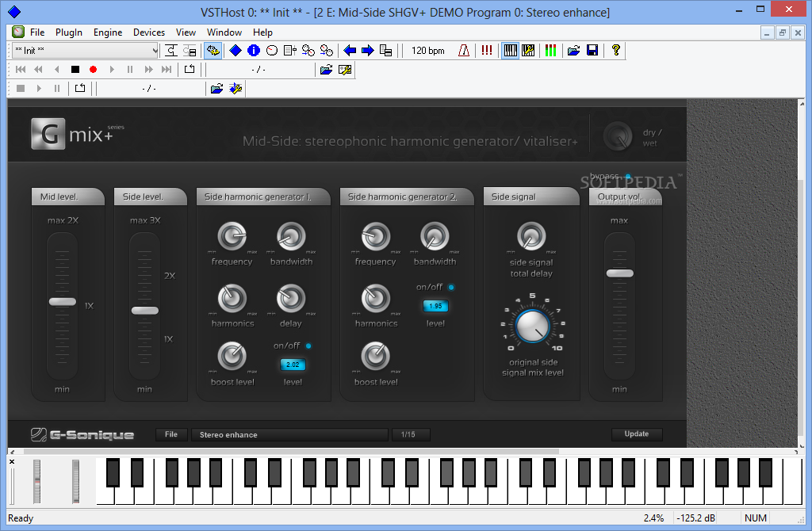The image size is (812, 531).
Task: Click the dry/wet knob
Action: [x=618, y=136]
